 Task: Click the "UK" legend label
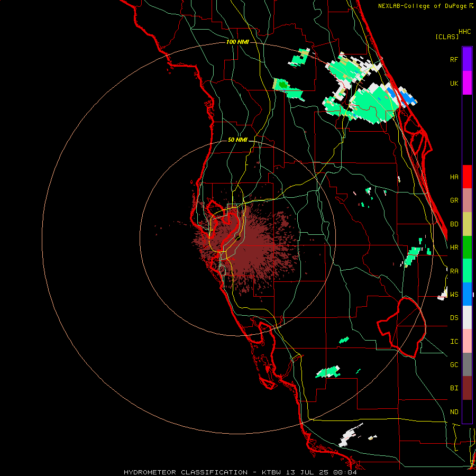pyautogui.click(x=454, y=83)
